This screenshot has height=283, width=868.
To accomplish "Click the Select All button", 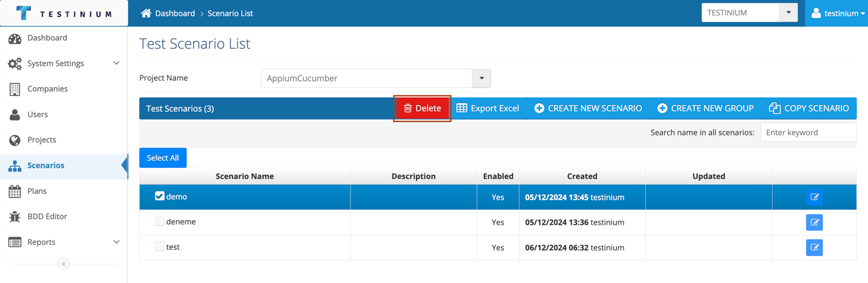I will pos(163,158).
